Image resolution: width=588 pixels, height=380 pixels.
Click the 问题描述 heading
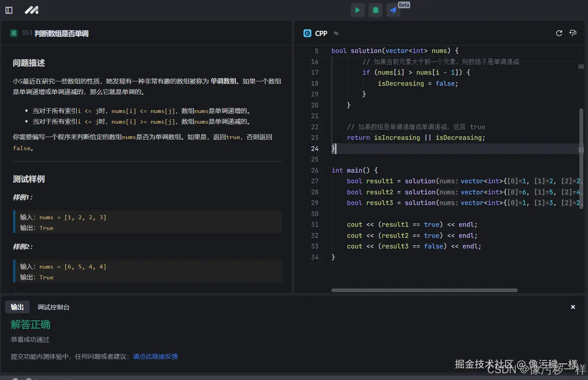tap(29, 63)
